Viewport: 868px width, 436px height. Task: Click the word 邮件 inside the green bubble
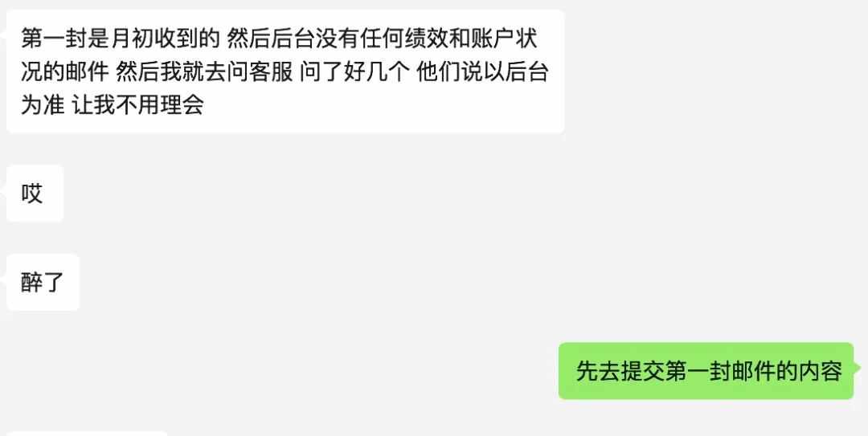tap(753, 371)
